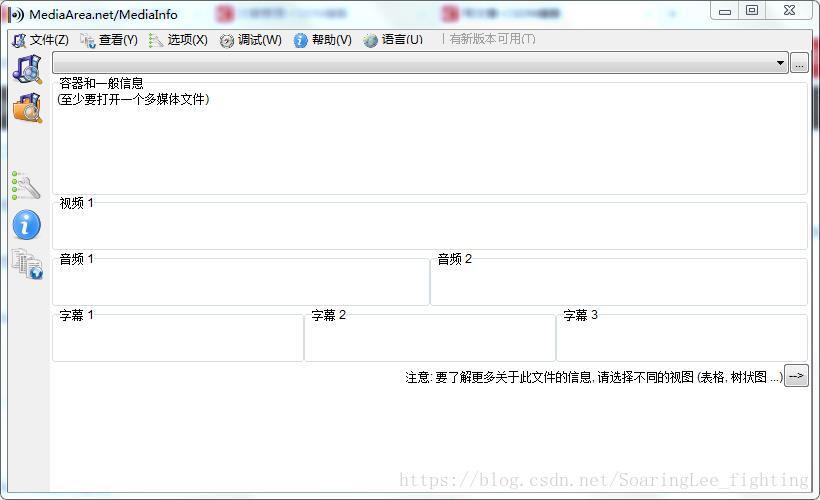Open the 帮助(V) menu

click(323, 40)
